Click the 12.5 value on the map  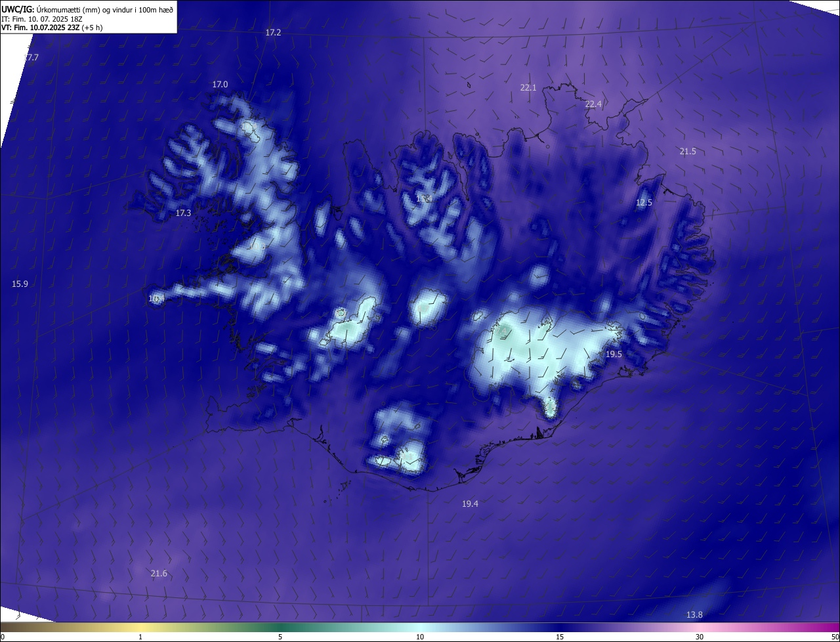644,202
